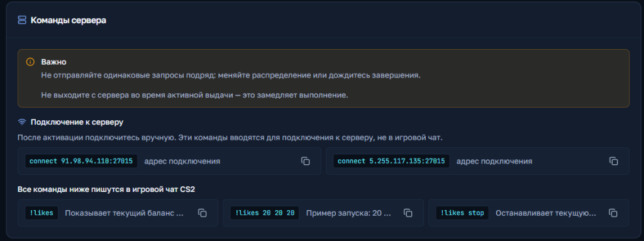Screen dimensions: 644x241
Task: Click the Важно notice title
Action: click(54, 62)
